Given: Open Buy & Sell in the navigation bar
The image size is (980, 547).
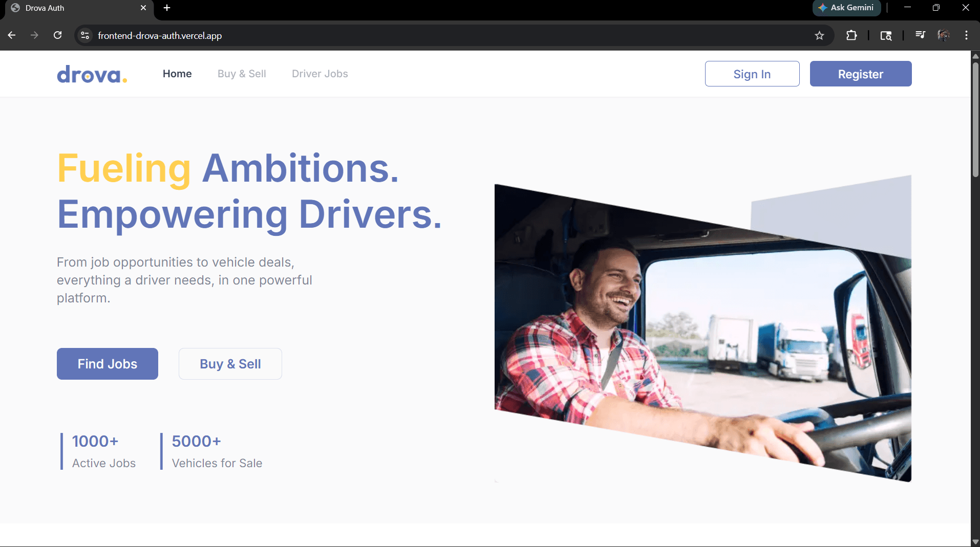Looking at the screenshot, I should [242, 74].
